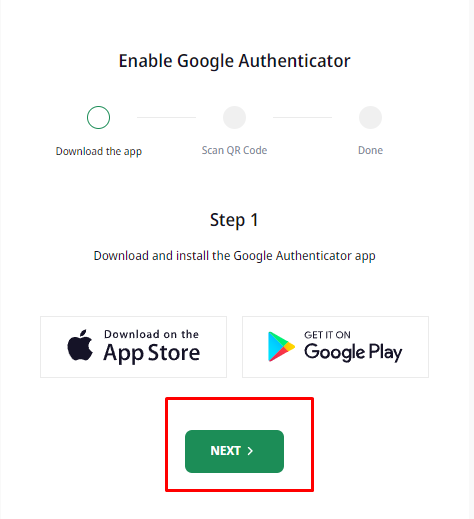474x519 pixels.
Task: Click the progress line between second and third steps
Action: [302, 117]
